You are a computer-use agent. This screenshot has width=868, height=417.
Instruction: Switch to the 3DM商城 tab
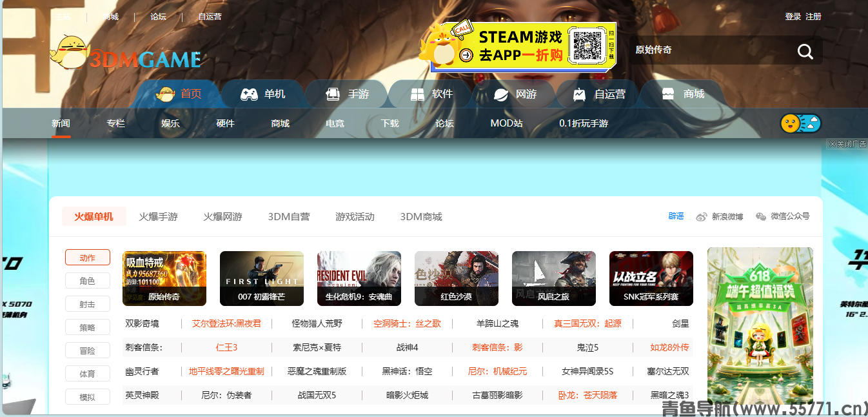click(421, 217)
